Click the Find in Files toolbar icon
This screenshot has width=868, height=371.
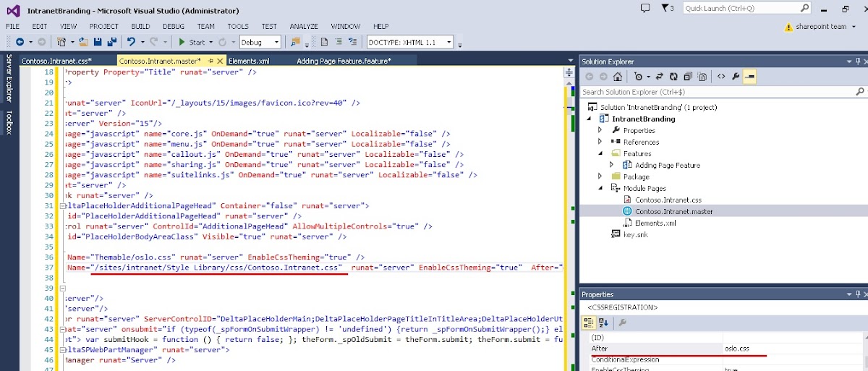(x=295, y=43)
